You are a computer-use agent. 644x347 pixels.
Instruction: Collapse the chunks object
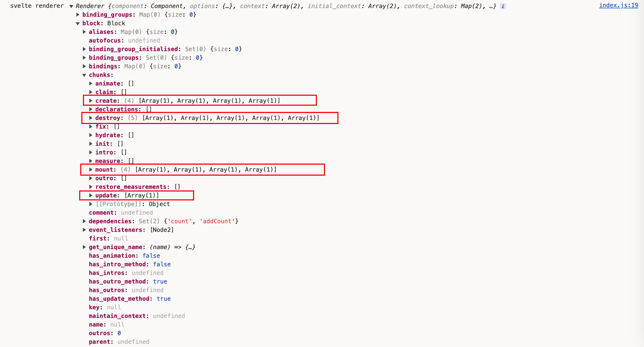click(x=84, y=75)
